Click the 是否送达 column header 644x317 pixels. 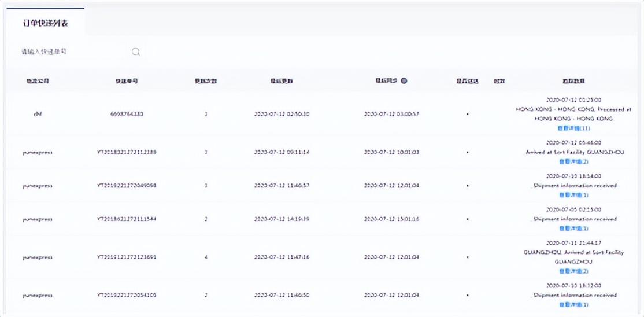[x=467, y=81]
